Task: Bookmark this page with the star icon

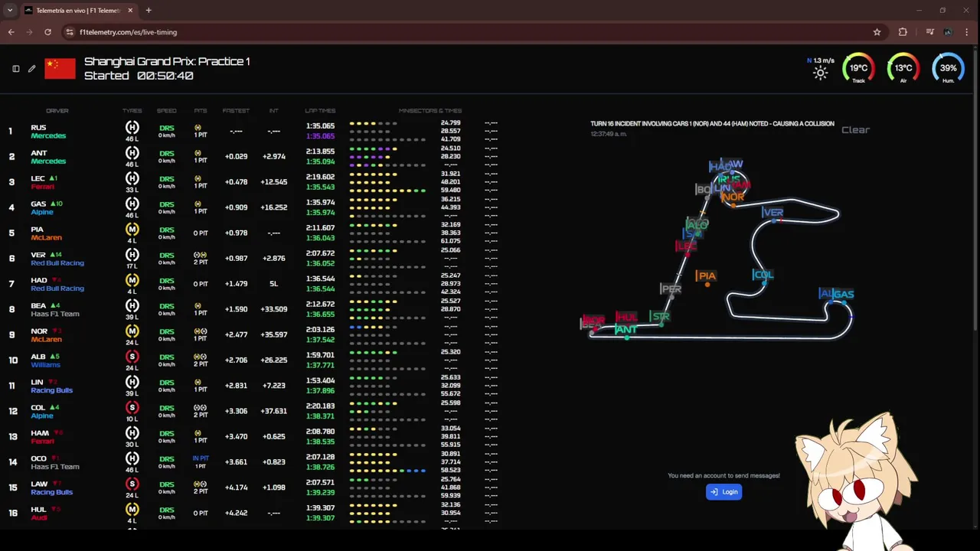Action: click(x=877, y=32)
